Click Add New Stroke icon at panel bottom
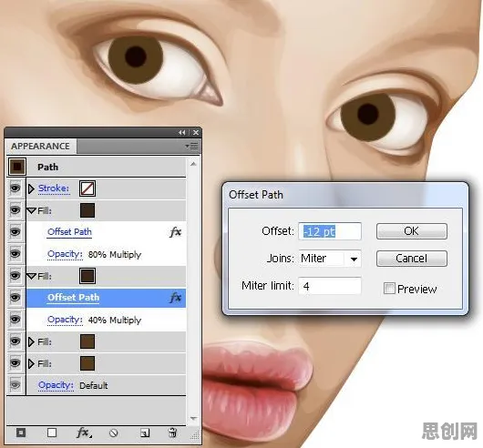 [x=21, y=433]
